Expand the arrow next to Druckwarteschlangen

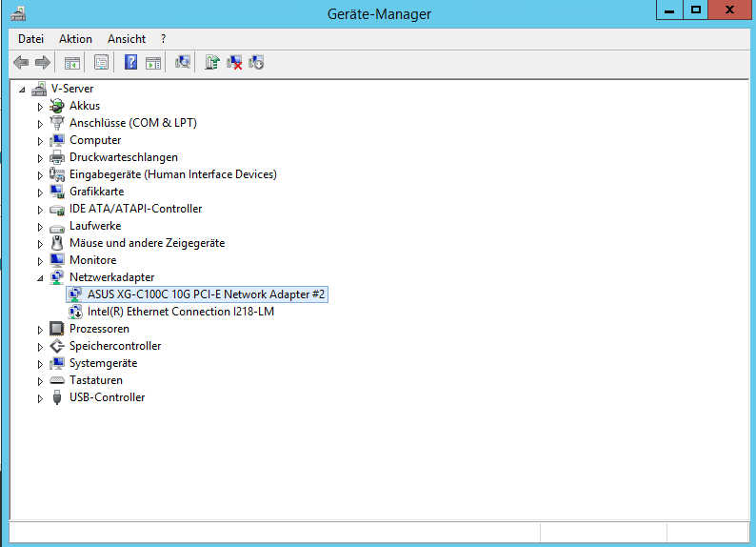tap(40, 158)
